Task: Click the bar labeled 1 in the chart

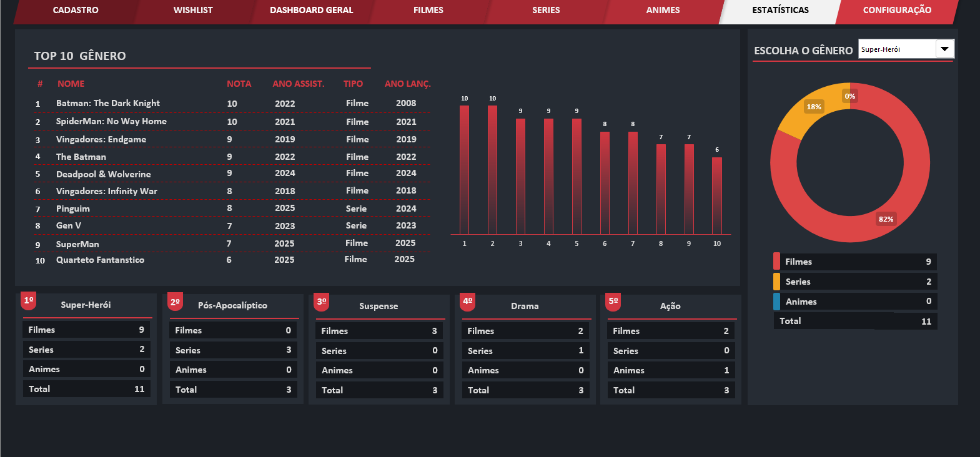Action: (x=464, y=170)
